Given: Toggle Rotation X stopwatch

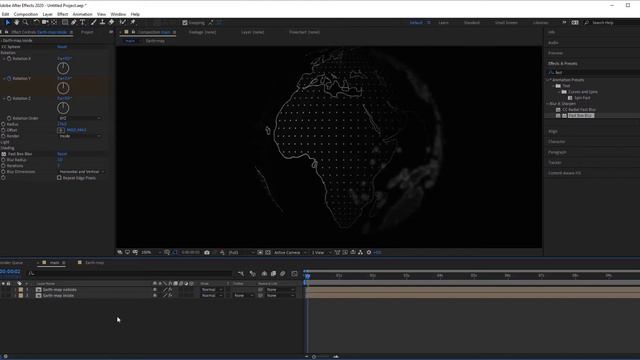Looking at the screenshot, I should pyautogui.click(x=9, y=59).
